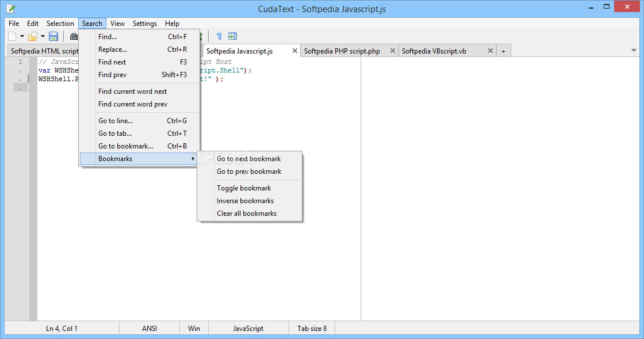Switch to Softpedia PHP script.php tab
This screenshot has height=339, width=644.
tap(342, 51)
